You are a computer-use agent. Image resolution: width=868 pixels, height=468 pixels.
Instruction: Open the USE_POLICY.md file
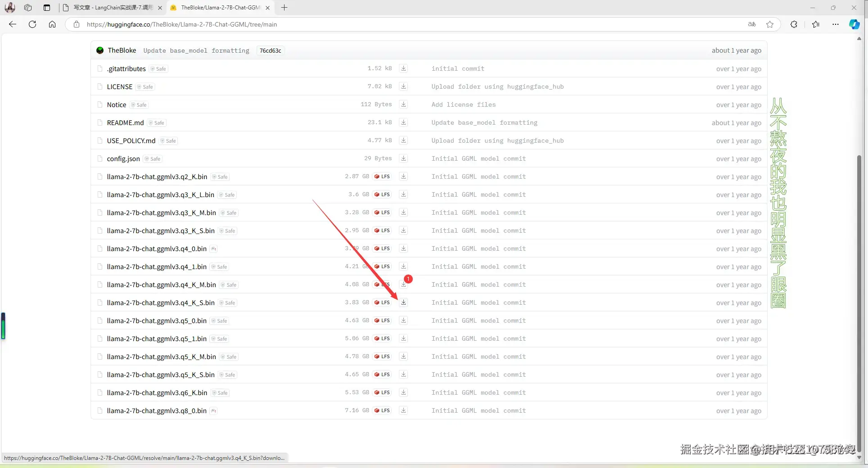point(131,140)
